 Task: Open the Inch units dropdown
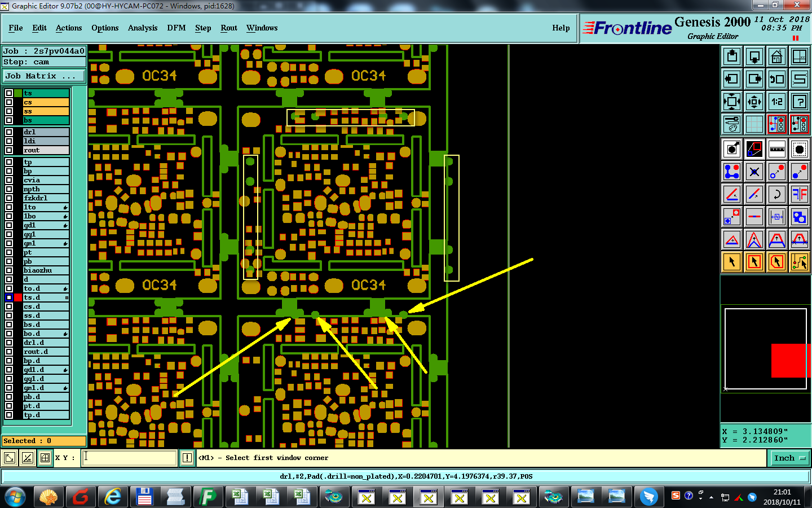coord(790,458)
